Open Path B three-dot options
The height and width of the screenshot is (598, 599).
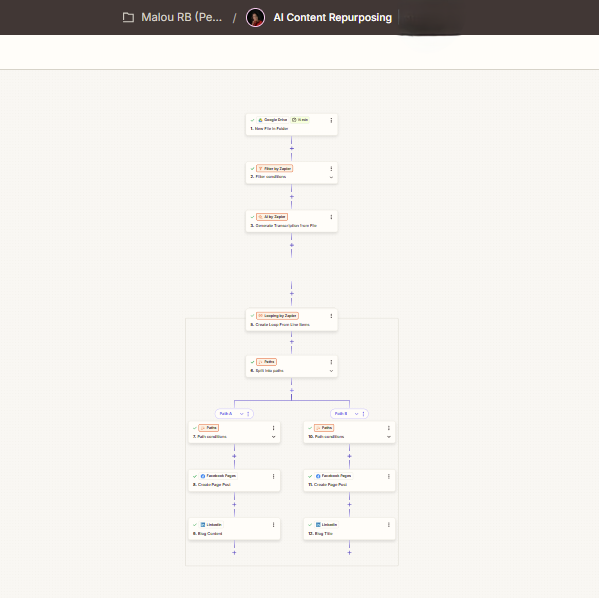pyautogui.click(x=363, y=413)
